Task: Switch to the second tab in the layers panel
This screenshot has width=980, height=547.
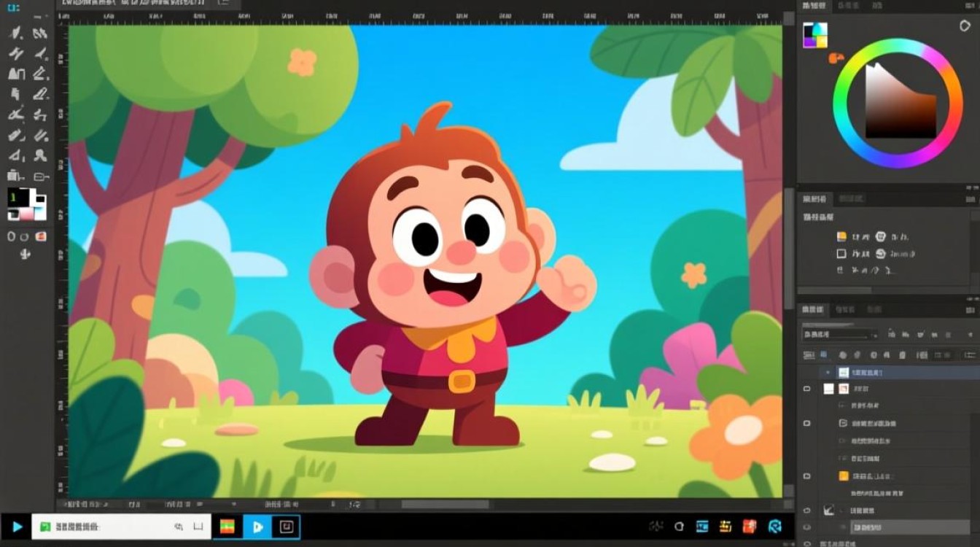Action: tap(844, 309)
